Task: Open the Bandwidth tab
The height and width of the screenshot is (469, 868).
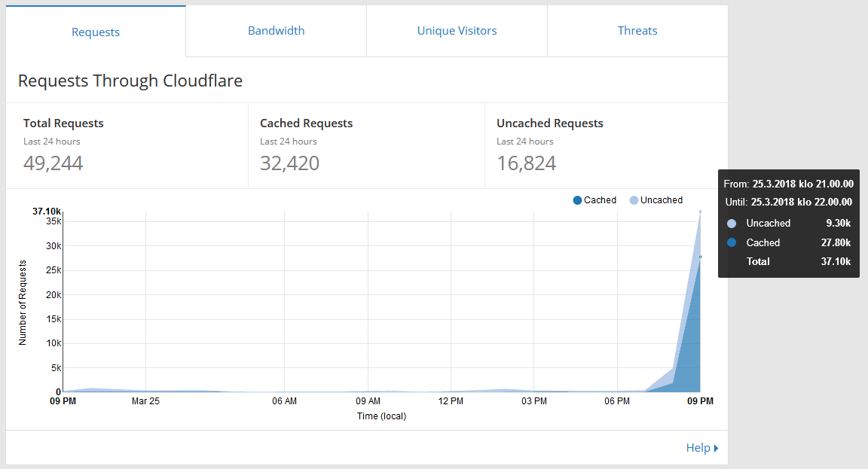Action: tap(276, 31)
